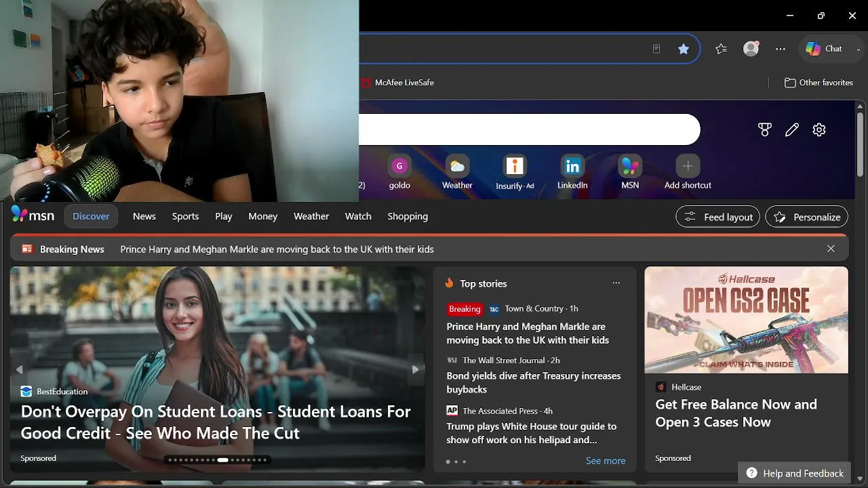Open the Other favorites folder
This screenshot has width=868, height=488.
(818, 83)
